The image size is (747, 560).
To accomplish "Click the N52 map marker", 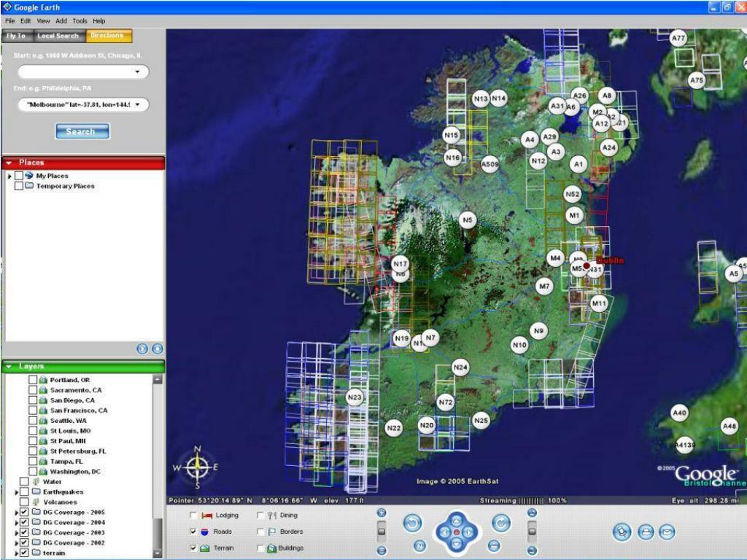I will [x=572, y=194].
